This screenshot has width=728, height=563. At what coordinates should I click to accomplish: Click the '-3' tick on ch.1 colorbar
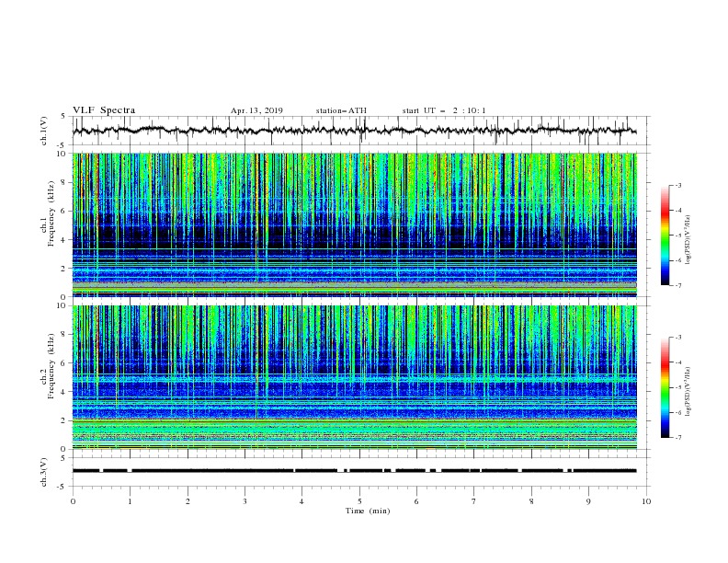[x=678, y=185]
